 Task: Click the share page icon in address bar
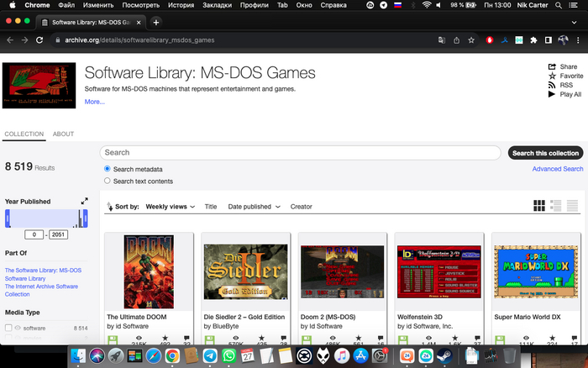[456, 40]
